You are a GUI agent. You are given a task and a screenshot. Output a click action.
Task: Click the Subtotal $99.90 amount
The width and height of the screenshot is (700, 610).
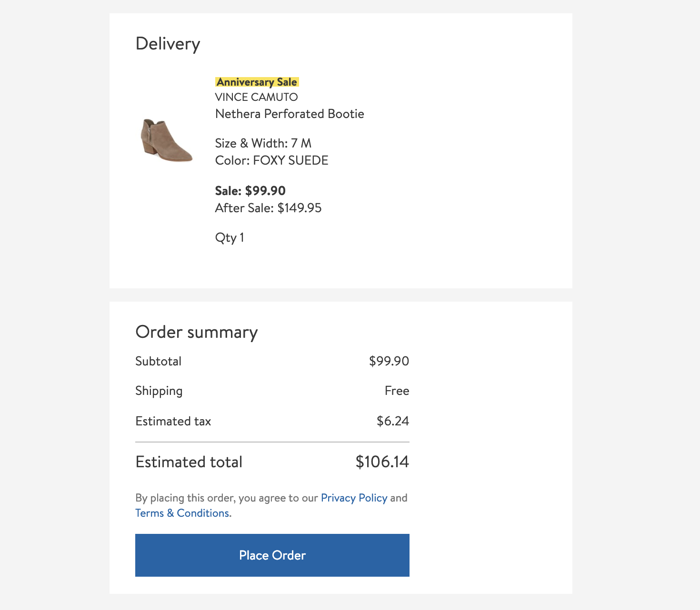pyautogui.click(x=389, y=361)
